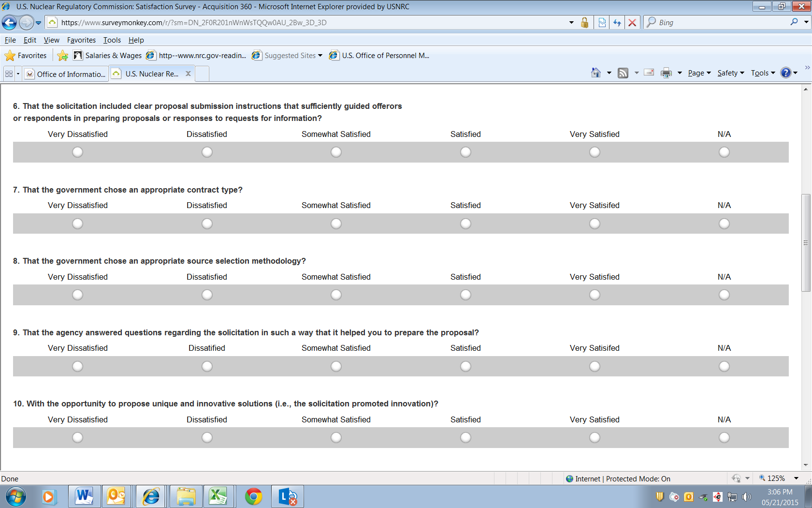
Task: Click the page vertical scrollbar thumb
Action: (x=806, y=243)
